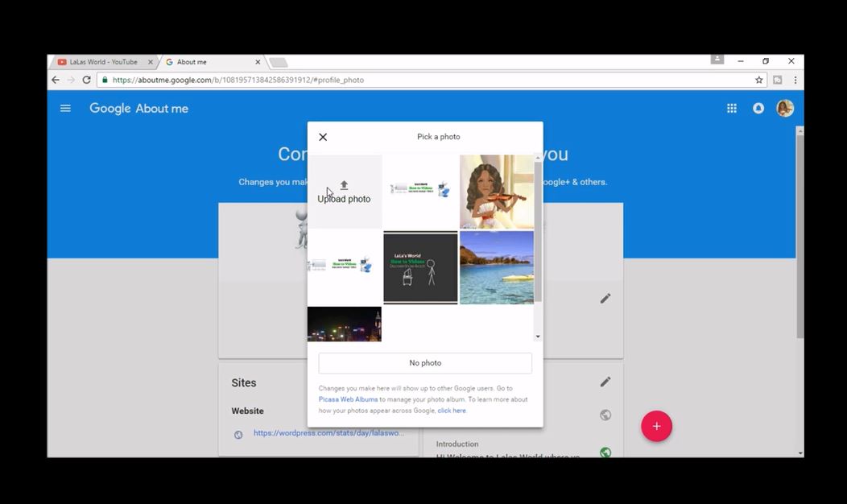Go back in browser history
This screenshot has width=847, height=504.
[56, 80]
